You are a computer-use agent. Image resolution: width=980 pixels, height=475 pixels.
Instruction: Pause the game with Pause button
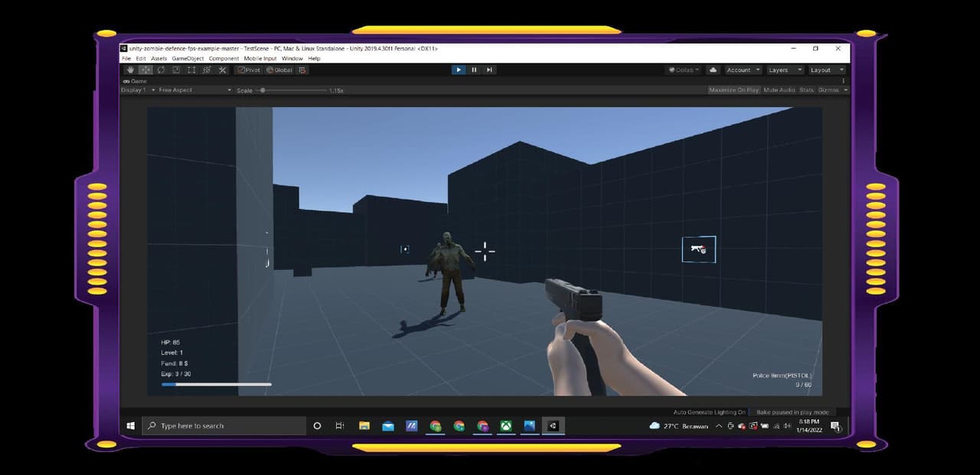[474, 70]
